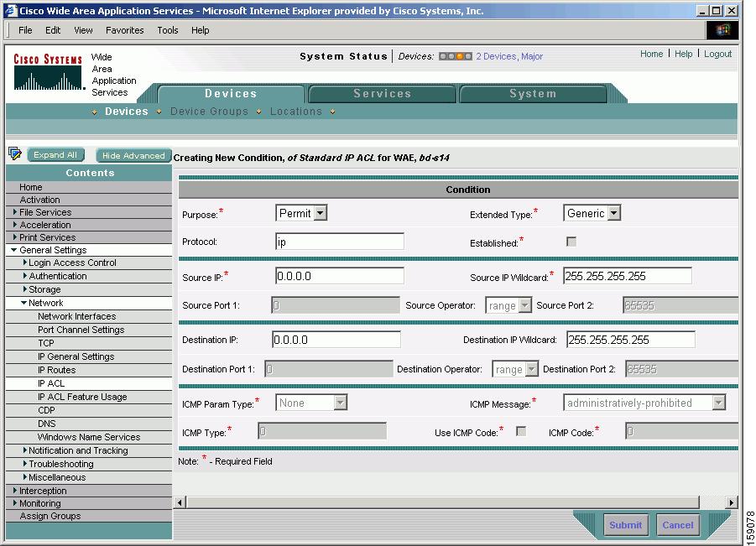The width and height of the screenshot is (756, 546).
Task: Expand Login Access Control
Action: pos(25,263)
